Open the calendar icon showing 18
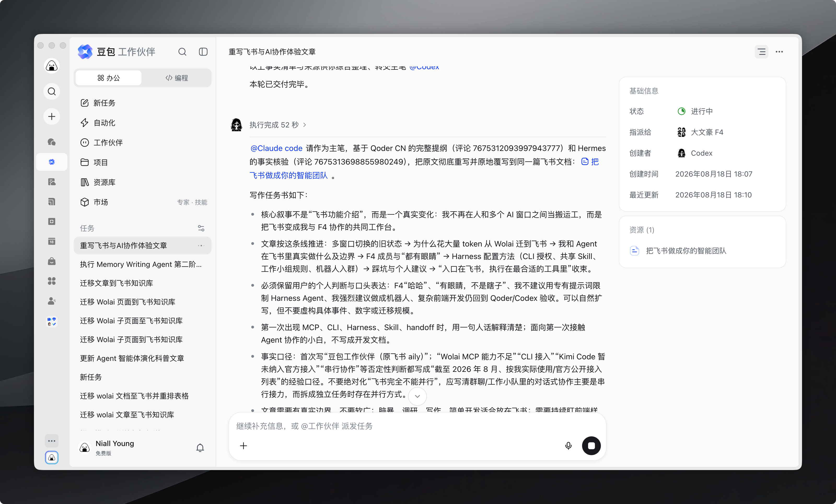The width and height of the screenshot is (836, 504). coord(51,241)
